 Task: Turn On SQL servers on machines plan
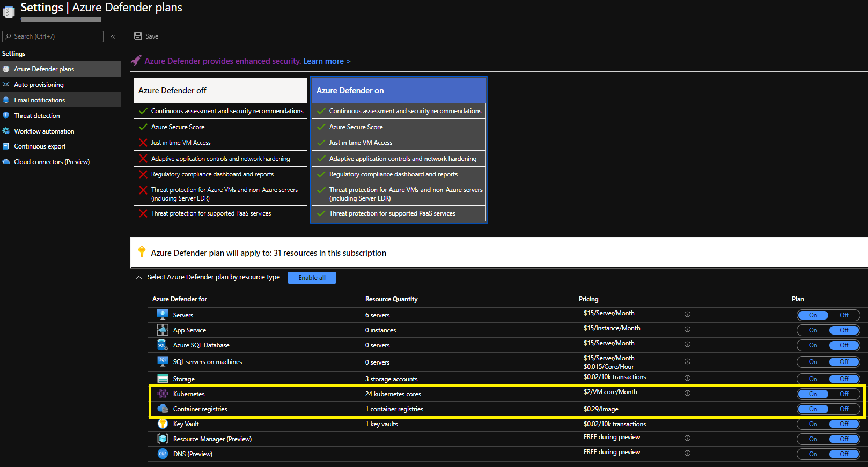[x=813, y=362]
